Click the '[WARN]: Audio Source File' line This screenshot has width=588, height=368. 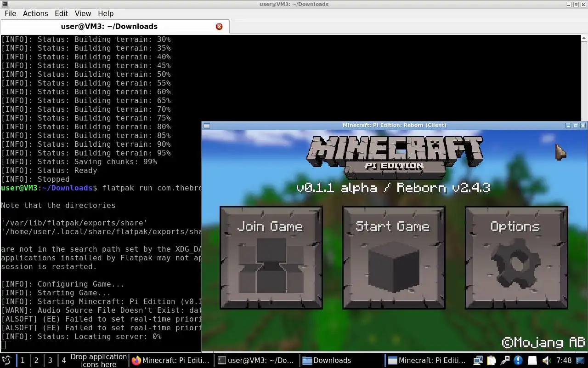(101, 310)
